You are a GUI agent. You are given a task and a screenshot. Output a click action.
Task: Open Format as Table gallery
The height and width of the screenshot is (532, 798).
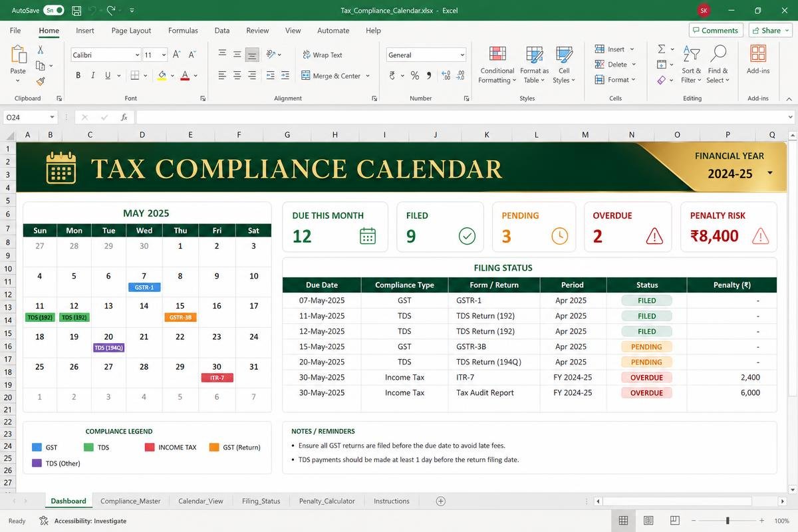click(534, 65)
